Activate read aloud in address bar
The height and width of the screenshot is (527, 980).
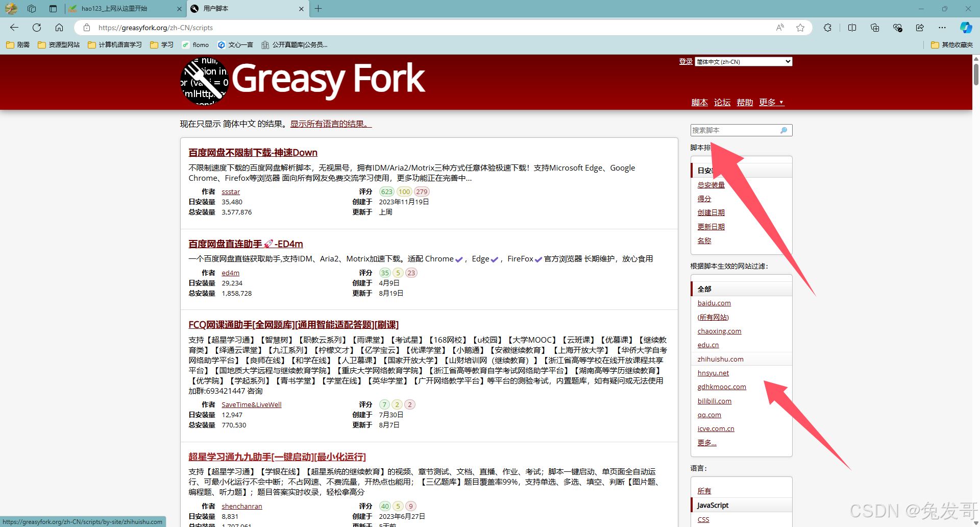pyautogui.click(x=780, y=28)
